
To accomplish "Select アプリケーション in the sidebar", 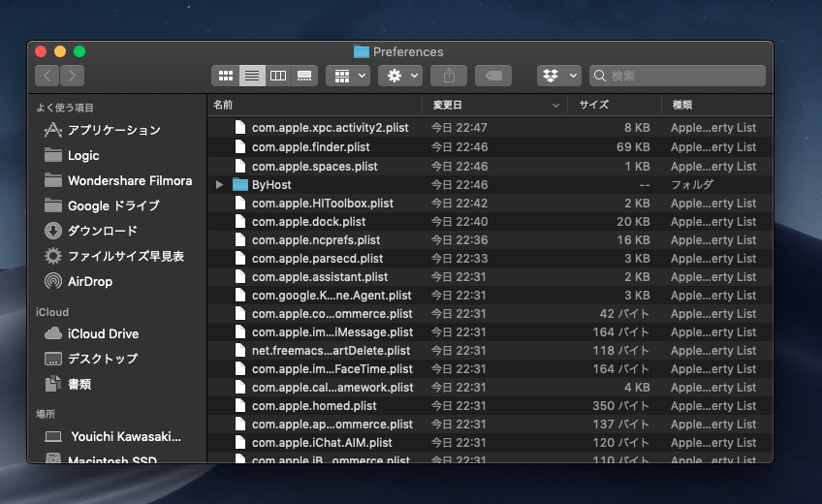I will point(113,130).
